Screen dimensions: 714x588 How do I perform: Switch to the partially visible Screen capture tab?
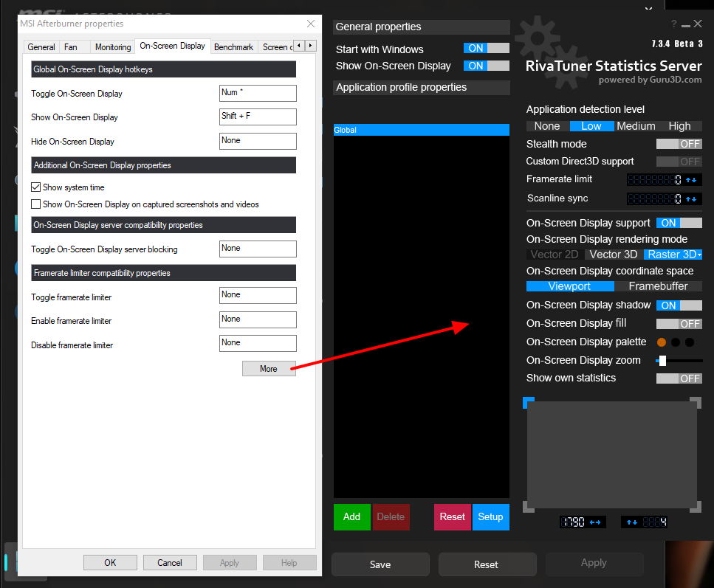coord(277,47)
